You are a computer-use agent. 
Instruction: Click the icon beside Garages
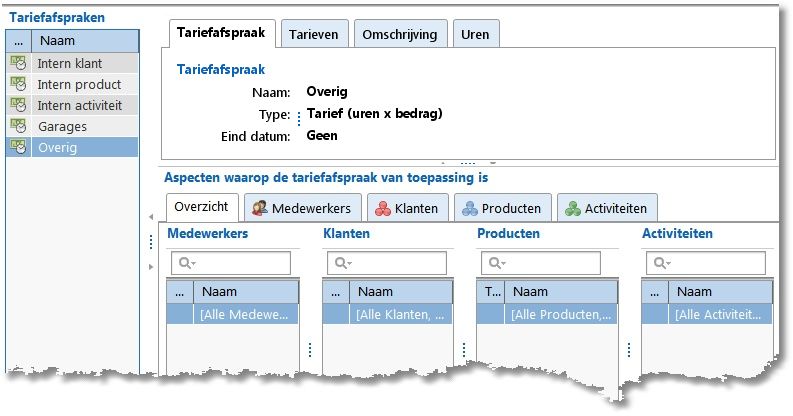pos(17,126)
